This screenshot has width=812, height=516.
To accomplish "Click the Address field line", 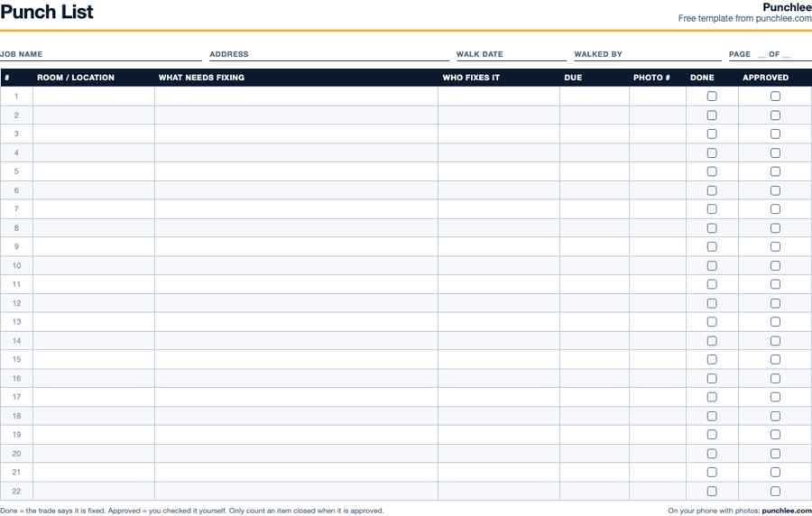I will [x=329, y=55].
